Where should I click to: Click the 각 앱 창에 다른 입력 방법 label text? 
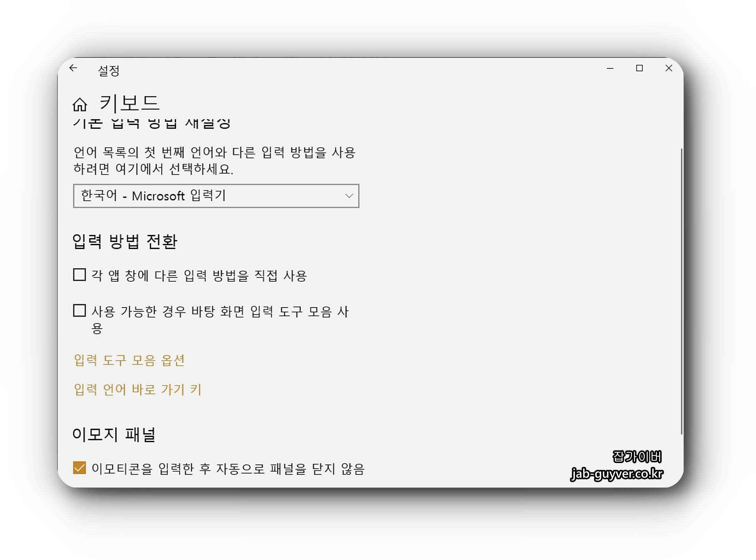tap(199, 276)
